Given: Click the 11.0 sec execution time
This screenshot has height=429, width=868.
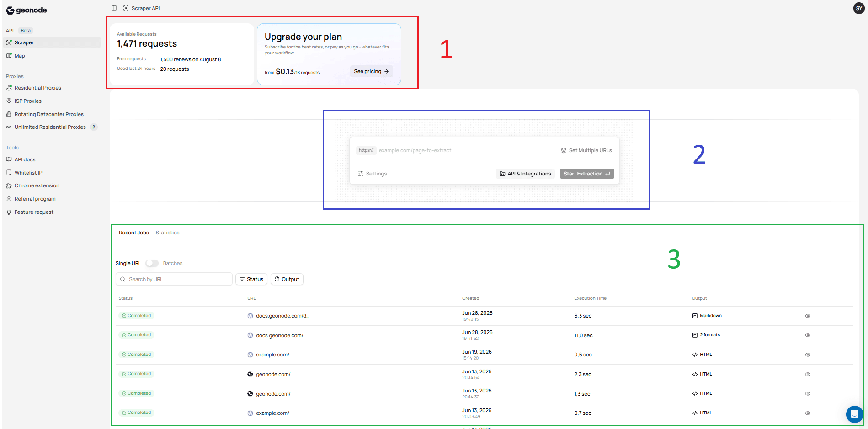Looking at the screenshot, I should pos(583,335).
